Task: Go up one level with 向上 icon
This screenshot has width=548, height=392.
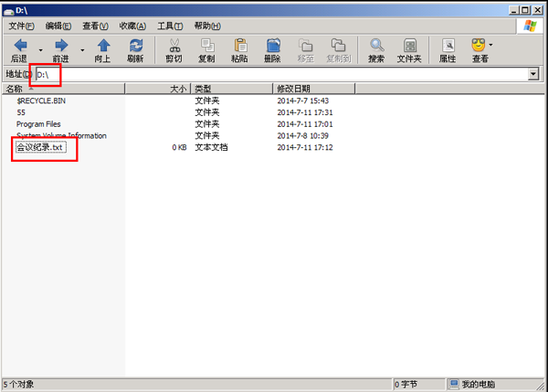Action: [103, 46]
